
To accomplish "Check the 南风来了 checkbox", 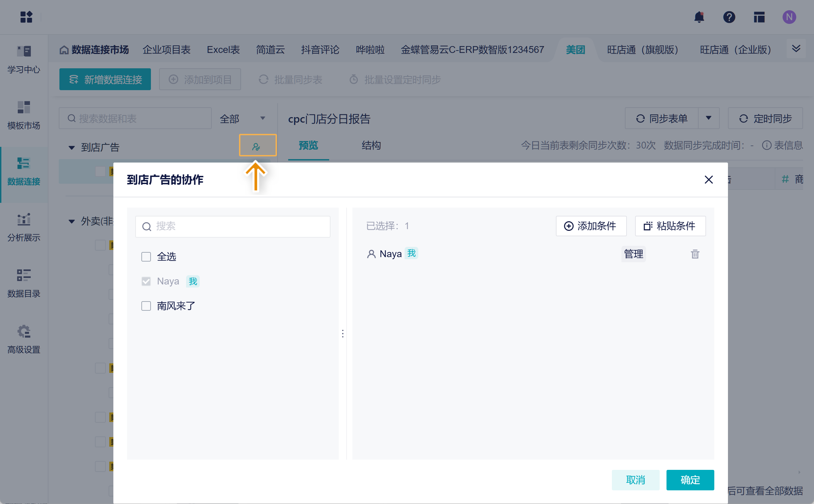I will tap(146, 306).
